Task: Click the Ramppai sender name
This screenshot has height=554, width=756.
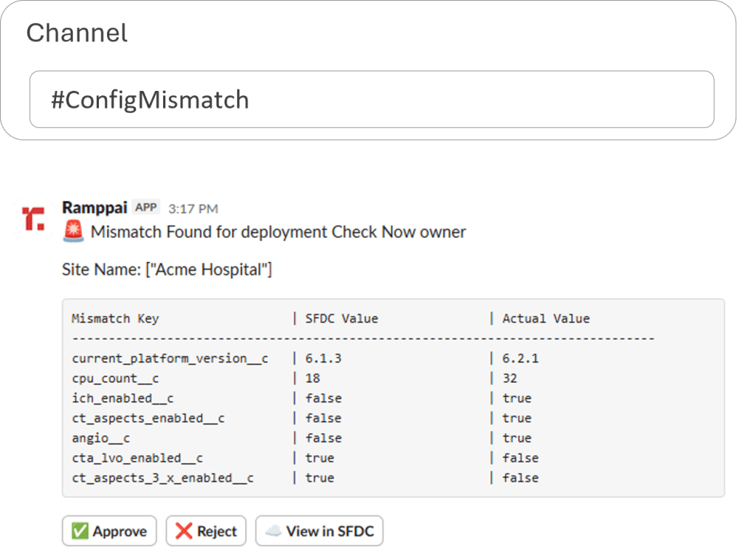Action: [94, 208]
